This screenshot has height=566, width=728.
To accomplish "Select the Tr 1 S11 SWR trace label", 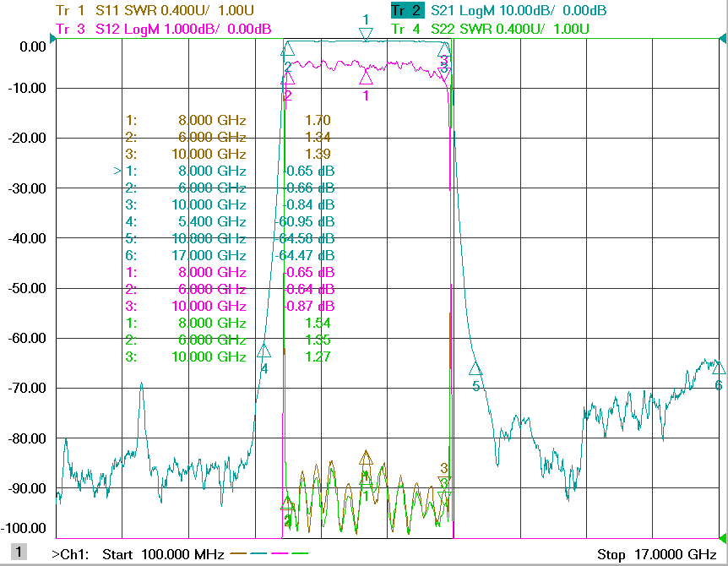I will [155, 10].
